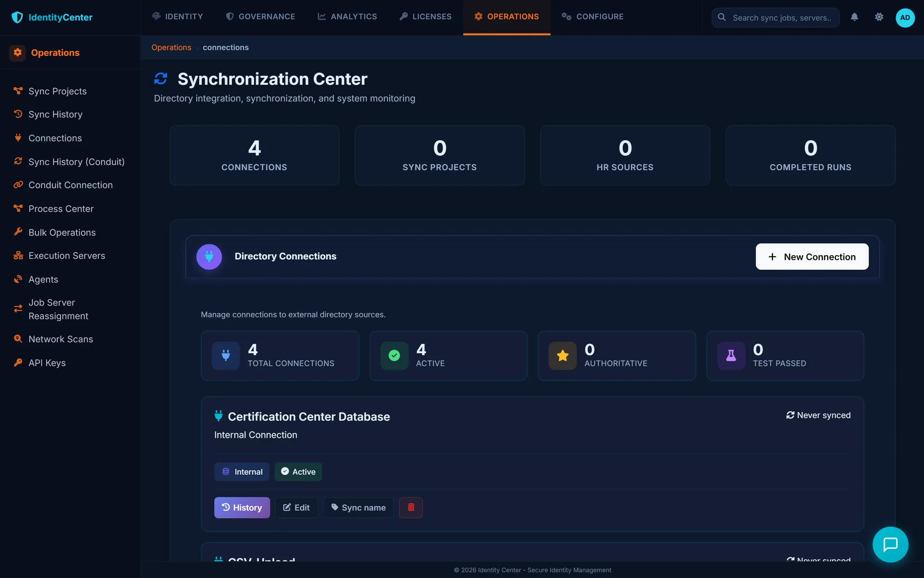Click the Job Server Reassignment arrows icon

[x=18, y=309]
